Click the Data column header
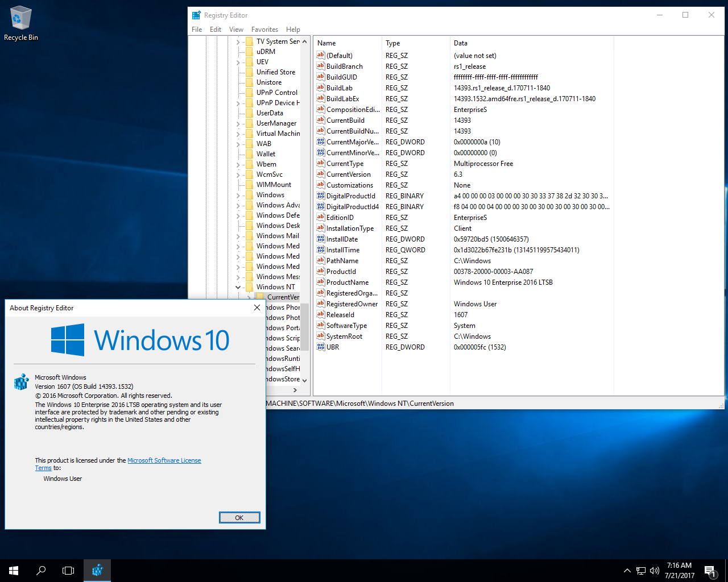This screenshot has width=728, height=582. [532, 43]
